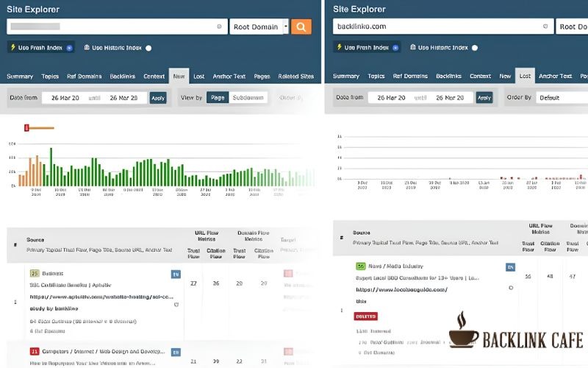The height and width of the screenshot is (368, 588).
Task: Click archive icon in left Historic Index
Action: click(x=87, y=47)
